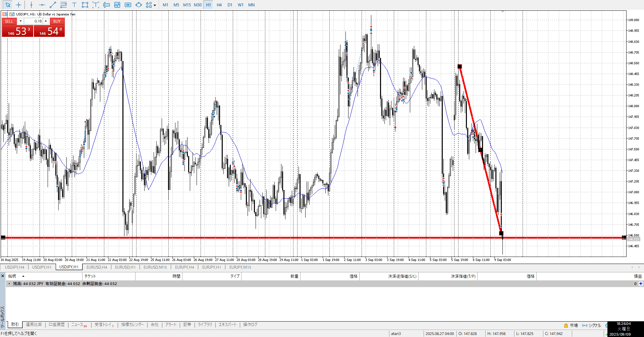Open the 市場 market shopping bag icon
Viewport: 644px width, 337px height.
click(x=566, y=325)
